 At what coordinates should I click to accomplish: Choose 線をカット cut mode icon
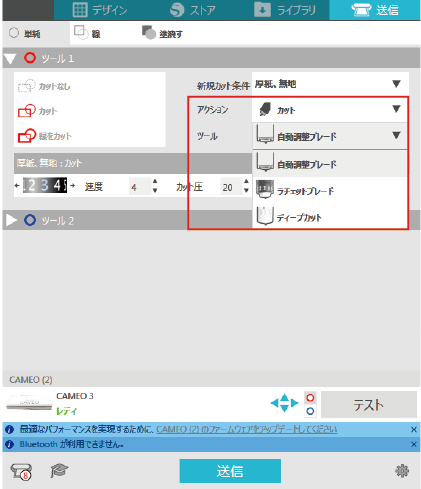coord(27,136)
